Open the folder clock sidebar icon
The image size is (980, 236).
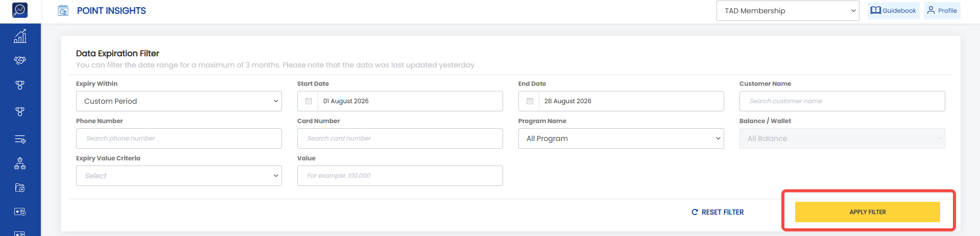(20, 188)
